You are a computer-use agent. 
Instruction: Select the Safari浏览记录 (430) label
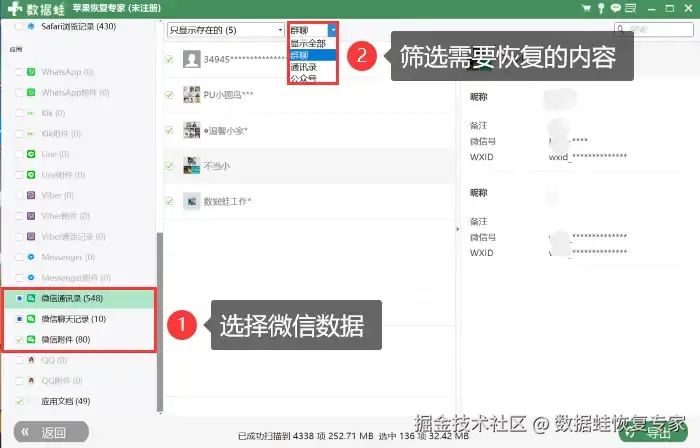click(x=79, y=26)
